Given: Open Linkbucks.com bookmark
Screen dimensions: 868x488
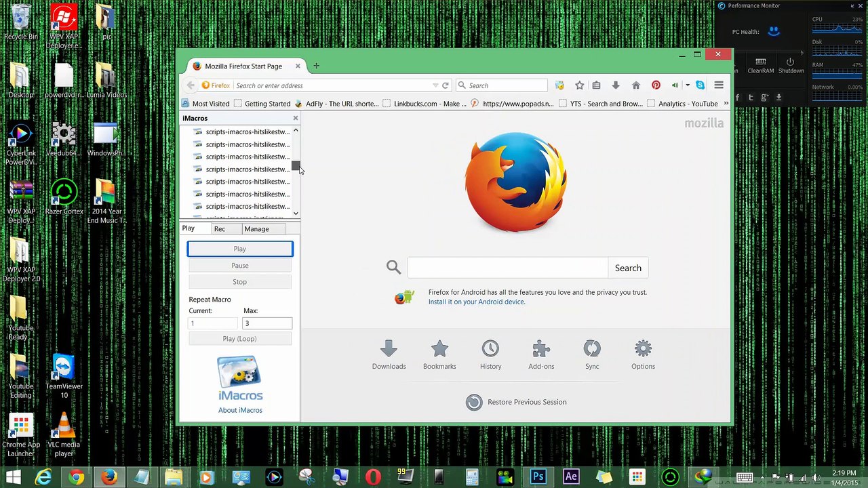Looking at the screenshot, I should [425, 104].
